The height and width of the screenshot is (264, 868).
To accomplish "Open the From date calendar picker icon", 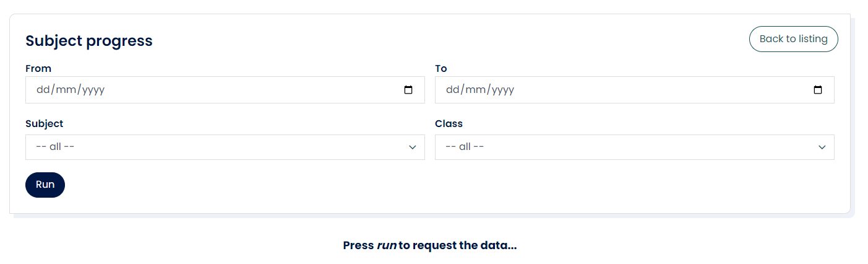I will click(x=408, y=90).
